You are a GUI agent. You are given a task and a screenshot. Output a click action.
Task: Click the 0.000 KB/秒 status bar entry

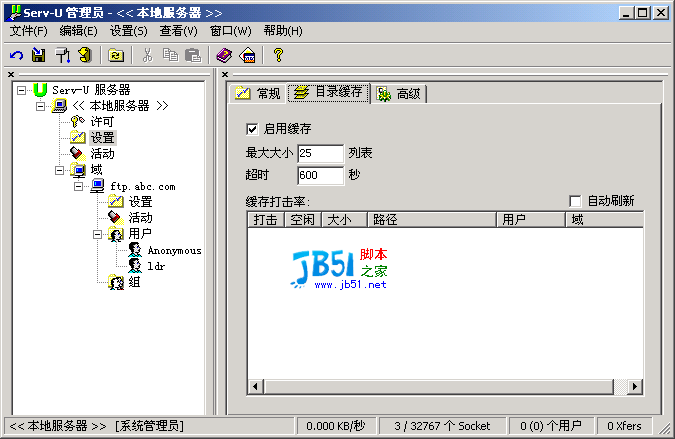pos(336,426)
